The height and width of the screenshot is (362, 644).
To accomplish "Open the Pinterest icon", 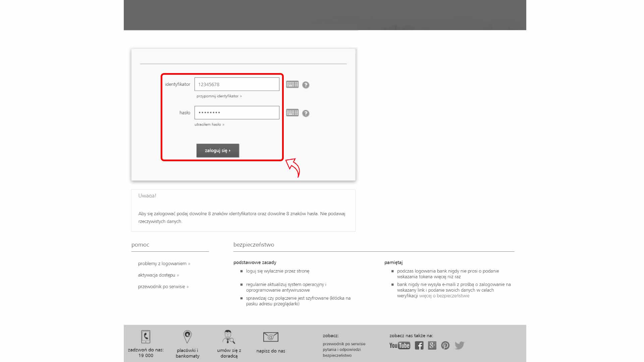I will point(445,346).
